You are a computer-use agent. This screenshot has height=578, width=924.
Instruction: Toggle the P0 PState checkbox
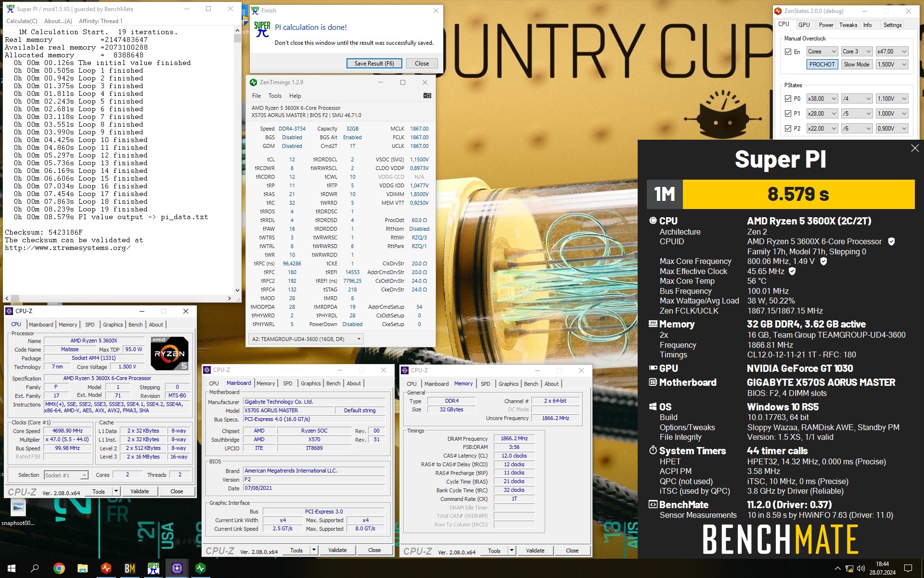(788, 98)
